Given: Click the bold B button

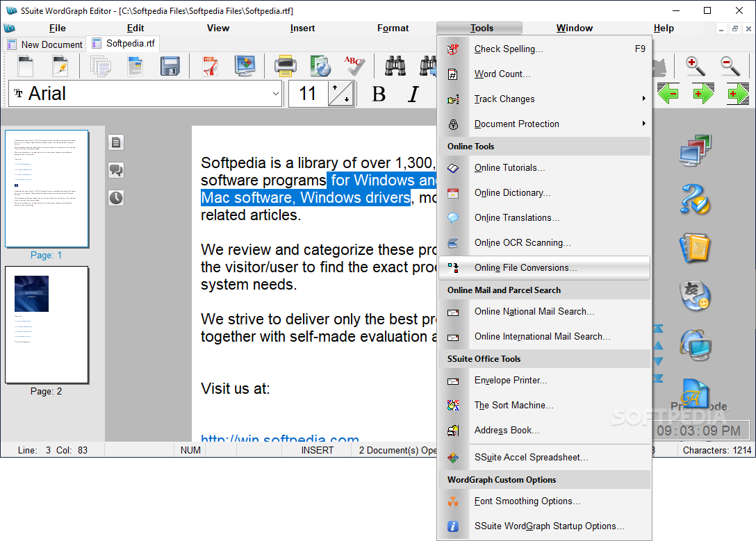Looking at the screenshot, I should point(379,94).
